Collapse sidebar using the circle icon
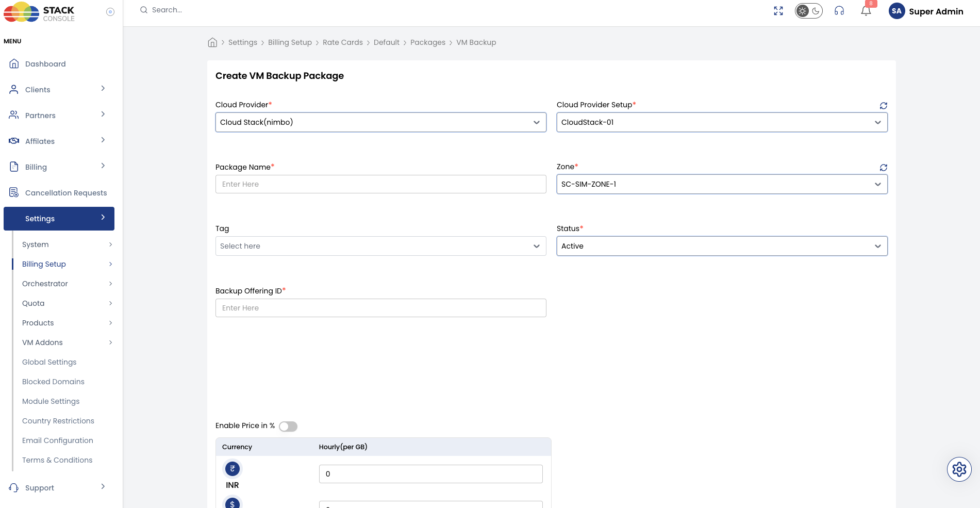 pyautogui.click(x=110, y=12)
